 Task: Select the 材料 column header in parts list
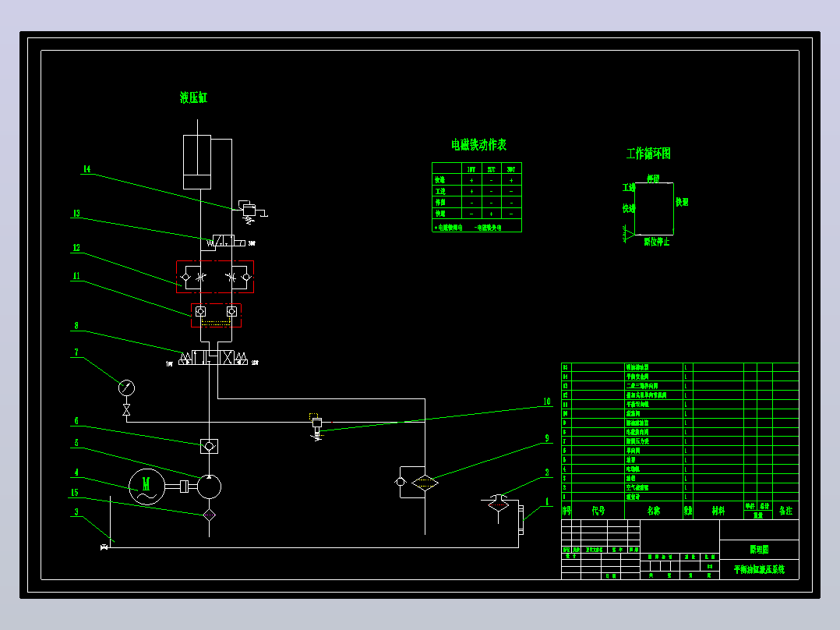pos(718,511)
